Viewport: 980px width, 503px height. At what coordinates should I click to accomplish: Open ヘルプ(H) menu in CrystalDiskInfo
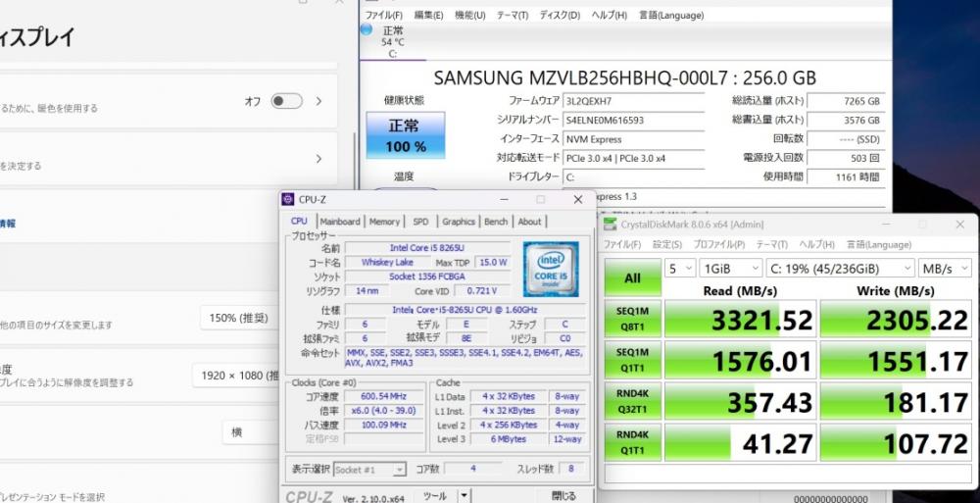(610, 15)
